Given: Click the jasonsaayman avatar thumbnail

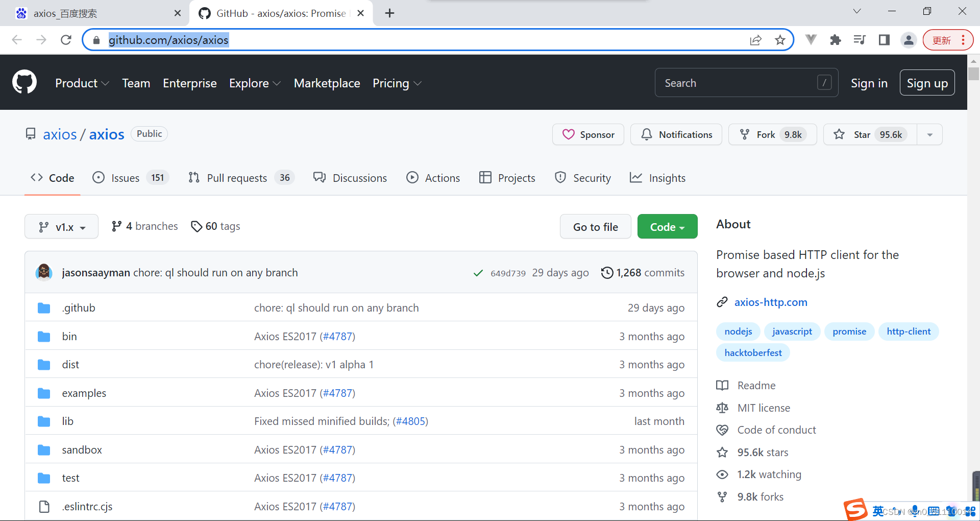Looking at the screenshot, I should (x=44, y=272).
